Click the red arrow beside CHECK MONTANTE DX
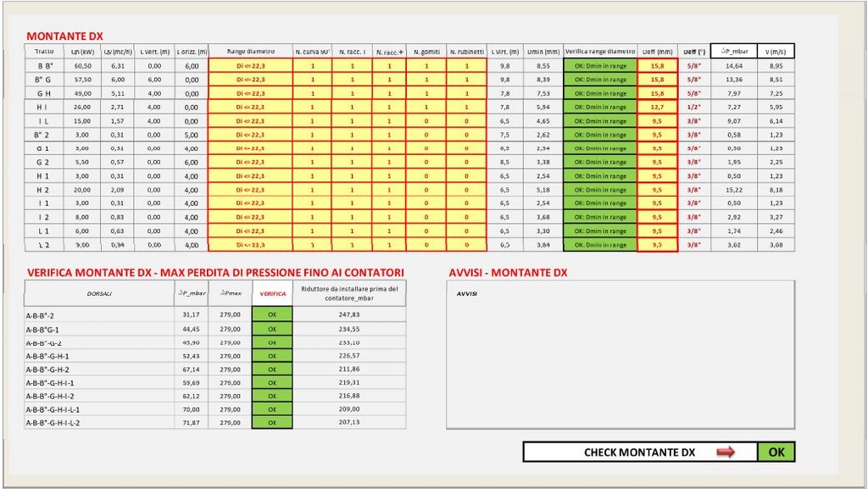This screenshot has height=489, width=868. [725, 453]
